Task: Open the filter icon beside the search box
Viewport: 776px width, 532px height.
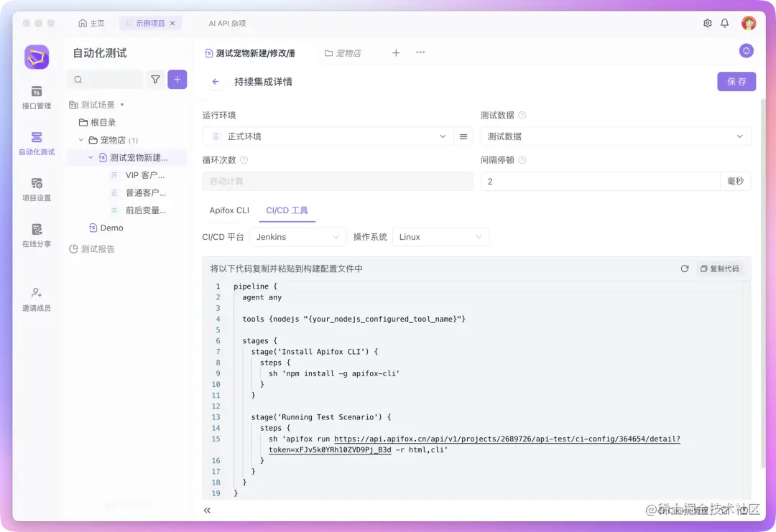Action: click(x=155, y=79)
